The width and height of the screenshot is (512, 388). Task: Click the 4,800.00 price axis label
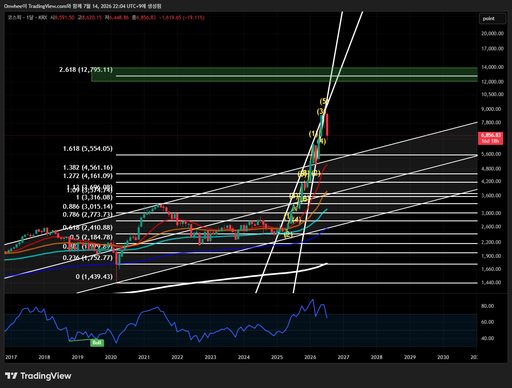[x=491, y=168]
